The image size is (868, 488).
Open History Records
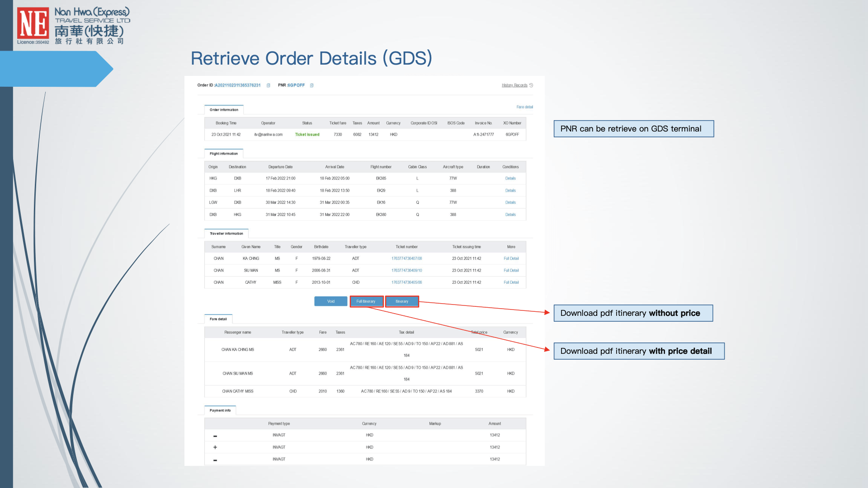pyautogui.click(x=514, y=85)
